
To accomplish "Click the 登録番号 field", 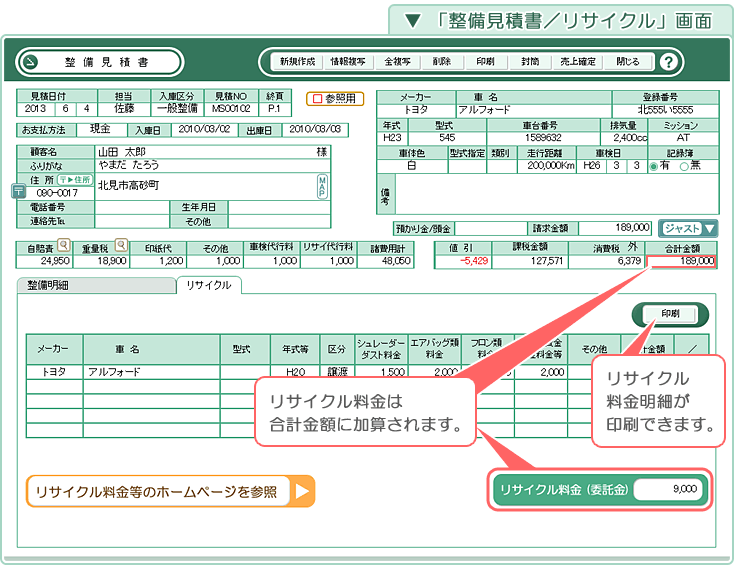I will 665,110.
